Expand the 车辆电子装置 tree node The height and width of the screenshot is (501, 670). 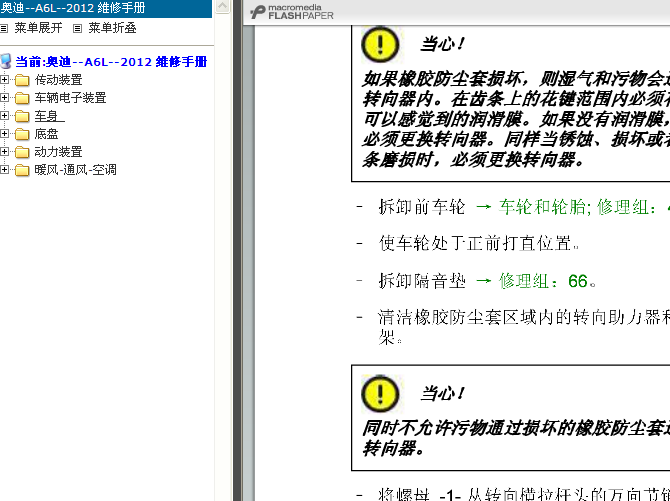coord(4,98)
